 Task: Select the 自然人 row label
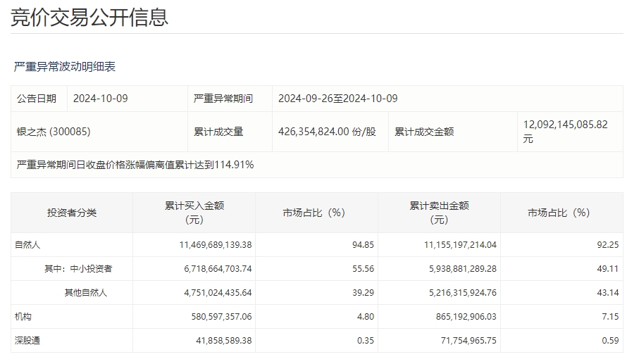[x=28, y=245]
